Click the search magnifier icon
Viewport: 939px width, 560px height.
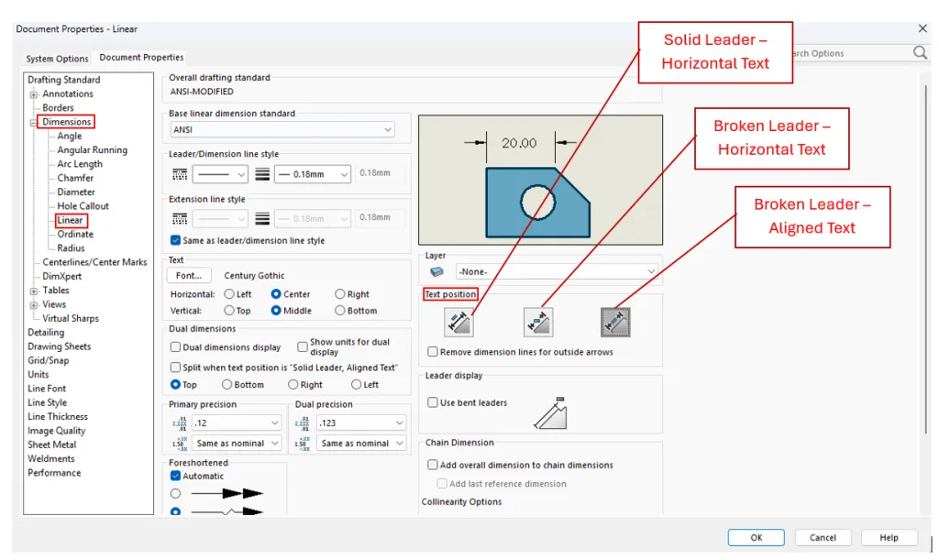pyautogui.click(x=920, y=53)
